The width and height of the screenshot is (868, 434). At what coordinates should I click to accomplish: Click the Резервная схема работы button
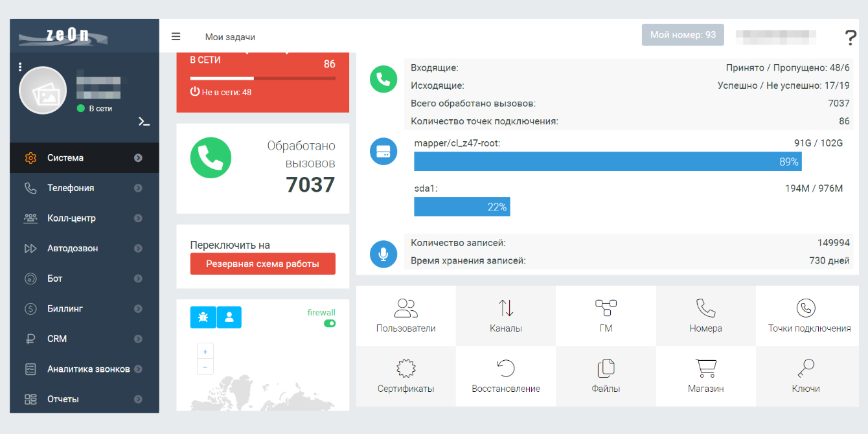263,264
